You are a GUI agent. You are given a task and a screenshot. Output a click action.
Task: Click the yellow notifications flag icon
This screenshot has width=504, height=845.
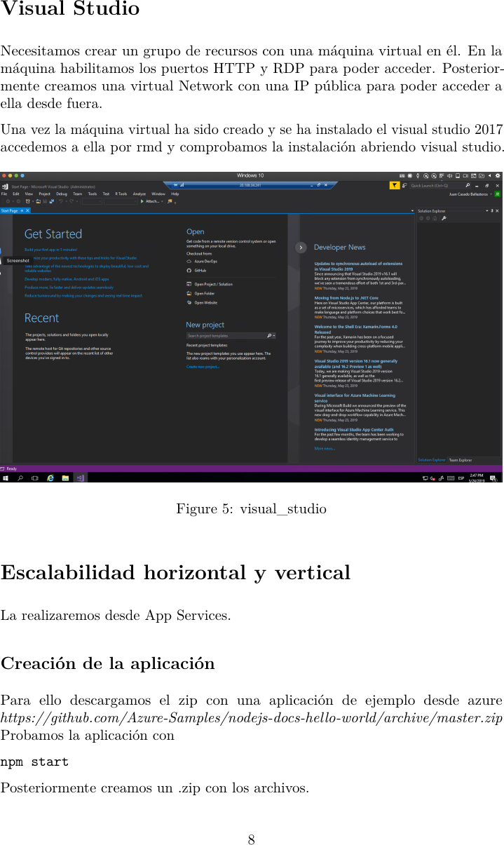pyautogui.click(x=395, y=185)
